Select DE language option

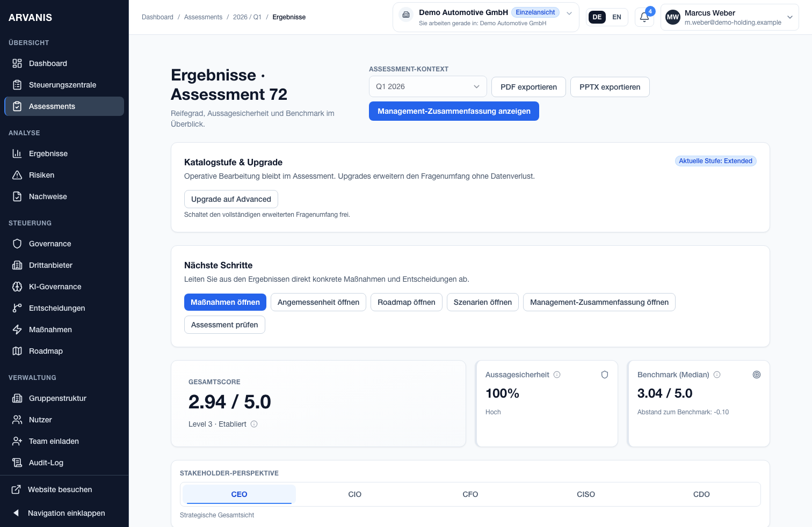[x=597, y=17]
